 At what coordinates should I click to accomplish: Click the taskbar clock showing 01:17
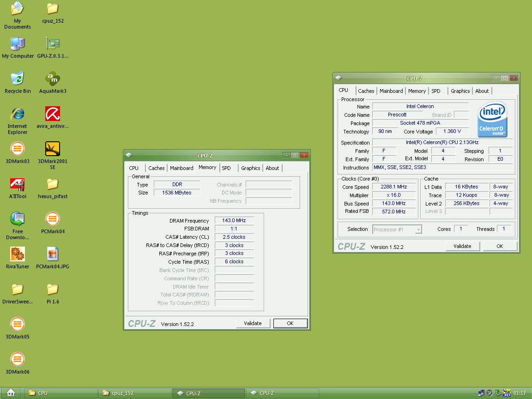point(520,393)
